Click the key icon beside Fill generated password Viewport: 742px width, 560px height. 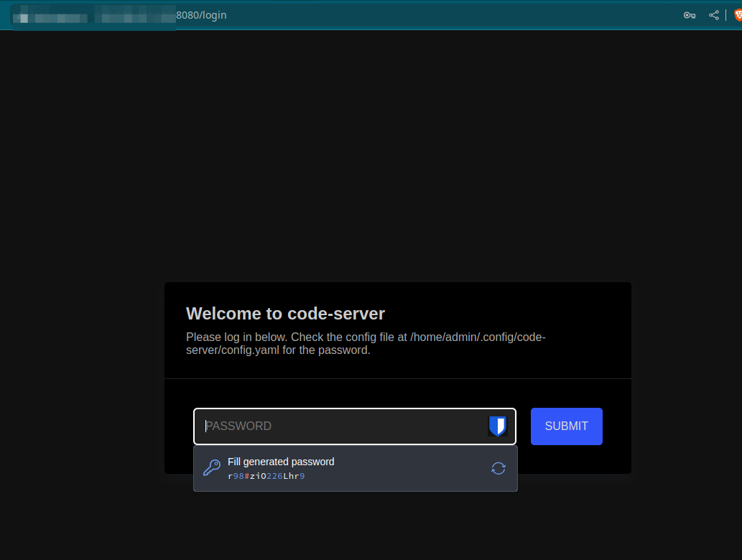211,468
